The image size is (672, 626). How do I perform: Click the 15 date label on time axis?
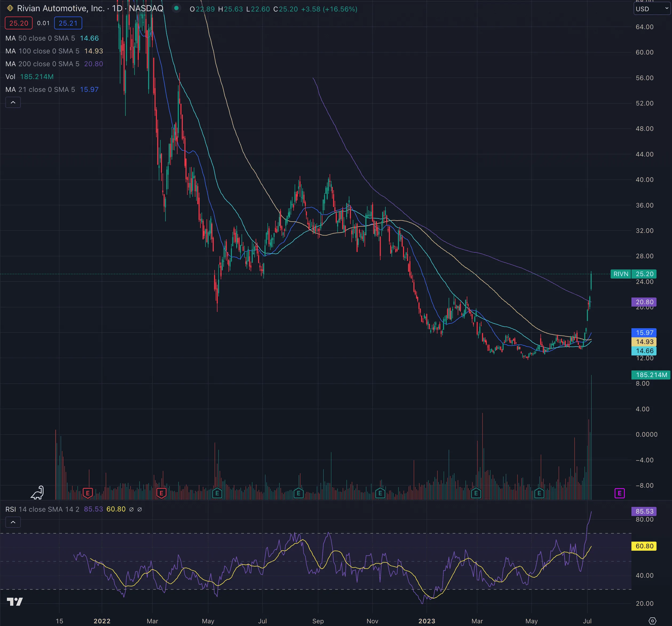point(59,621)
